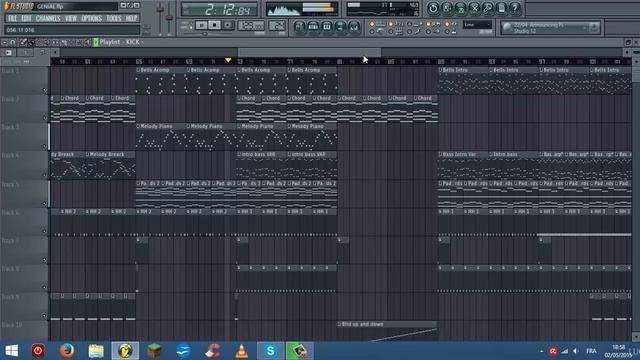
Task: Click the playlist speaker playback tool icon
Action: (x=87, y=42)
